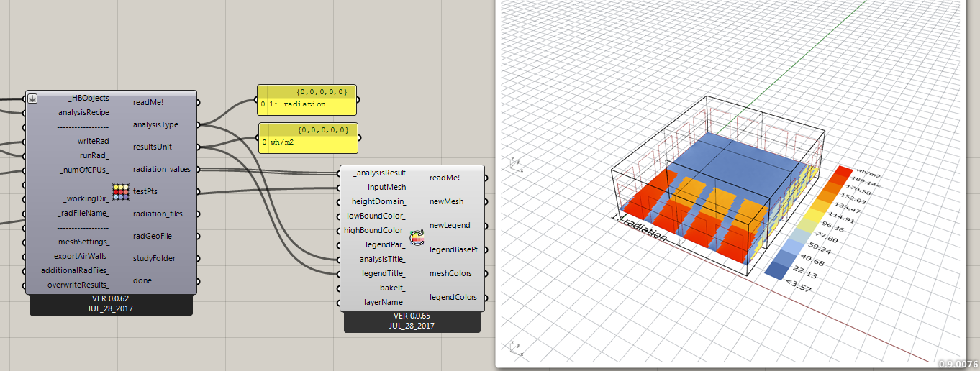
Task: Click the analysisType output
Action: (155, 124)
